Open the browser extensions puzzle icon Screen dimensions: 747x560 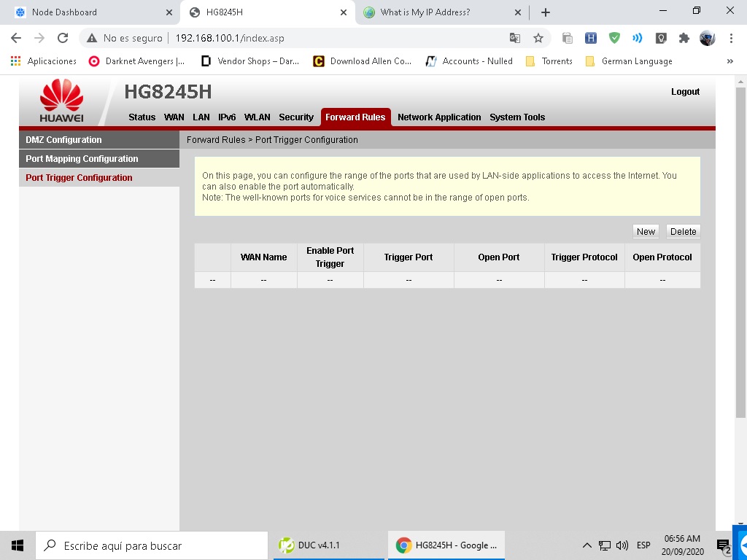point(684,38)
